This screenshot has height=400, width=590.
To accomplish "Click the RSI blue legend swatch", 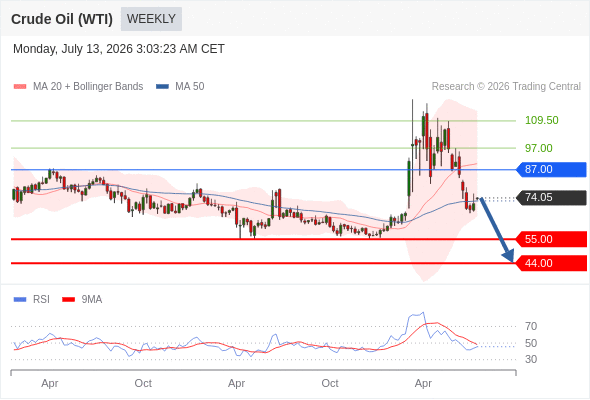I will tap(20, 300).
